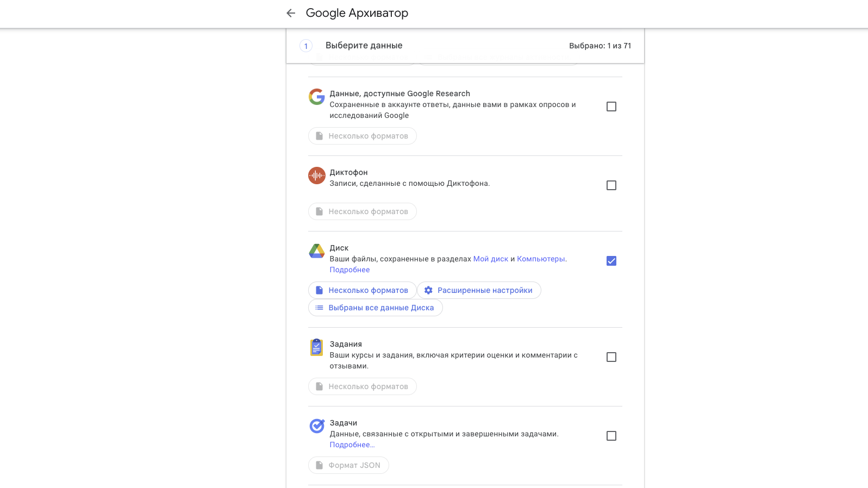Click the step 1 circle near Выберите данные
Viewport: 868px width, 488px height.
[306, 46]
